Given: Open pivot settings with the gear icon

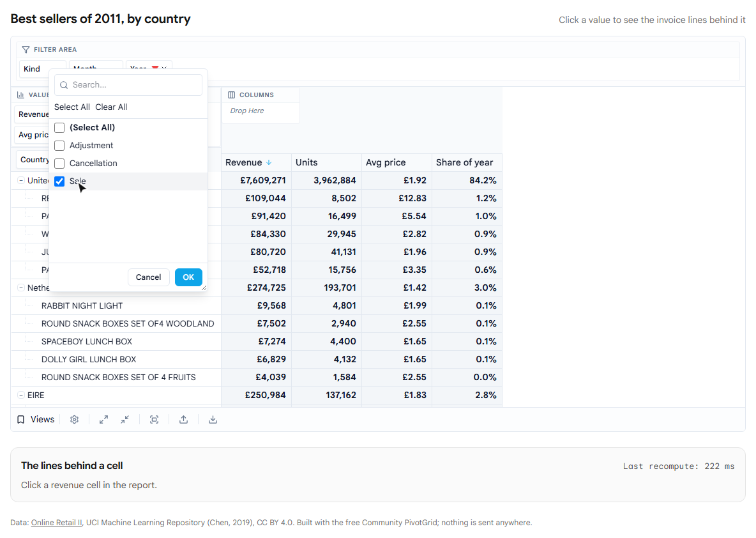Looking at the screenshot, I should click(74, 419).
